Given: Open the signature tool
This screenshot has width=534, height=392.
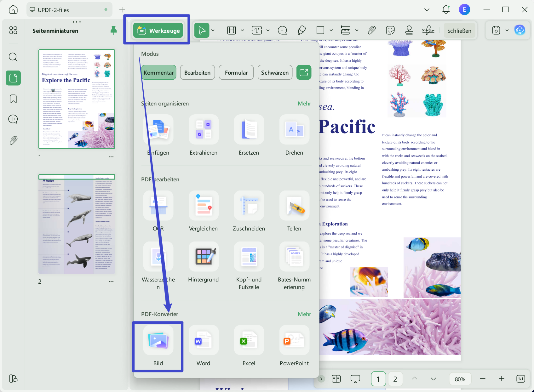Looking at the screenshot, I should (428, 30).
